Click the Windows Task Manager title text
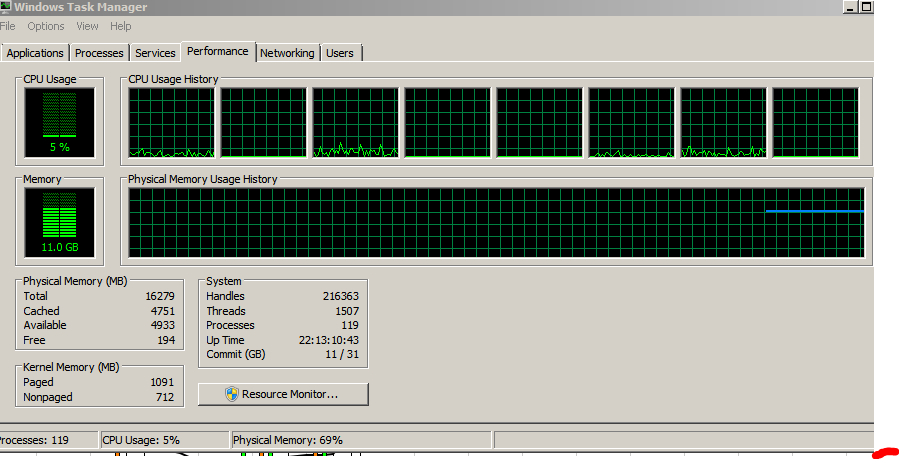The width and height of the screenshot is (899, 459). coord(81,7)
